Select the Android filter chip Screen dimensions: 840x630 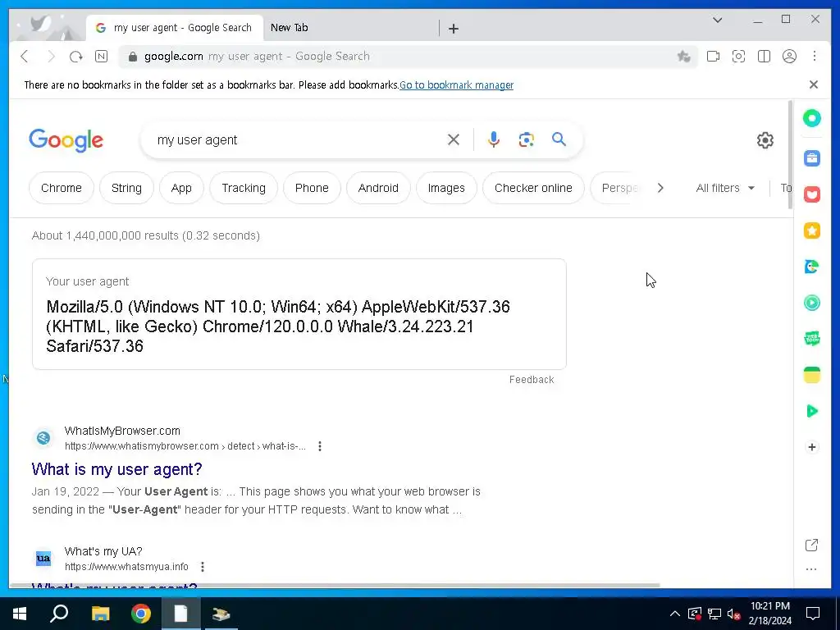pos(378,188)
